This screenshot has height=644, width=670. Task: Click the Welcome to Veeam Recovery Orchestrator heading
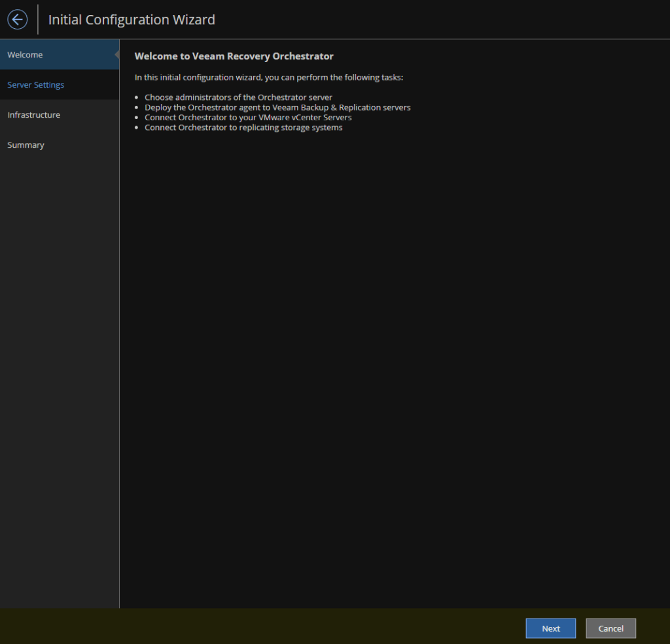coord(234,56)
